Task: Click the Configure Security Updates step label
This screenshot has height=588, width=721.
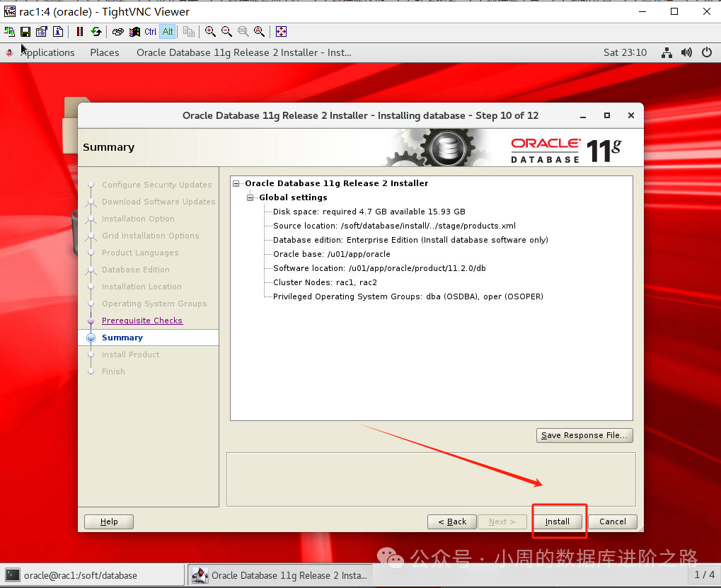Action: click(157, 185)
